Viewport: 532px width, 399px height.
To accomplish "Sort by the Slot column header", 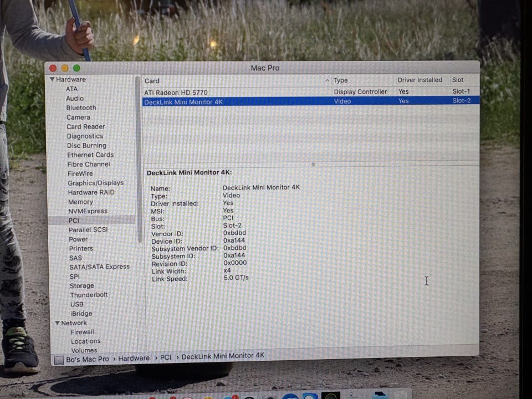I will click(458, 80).
